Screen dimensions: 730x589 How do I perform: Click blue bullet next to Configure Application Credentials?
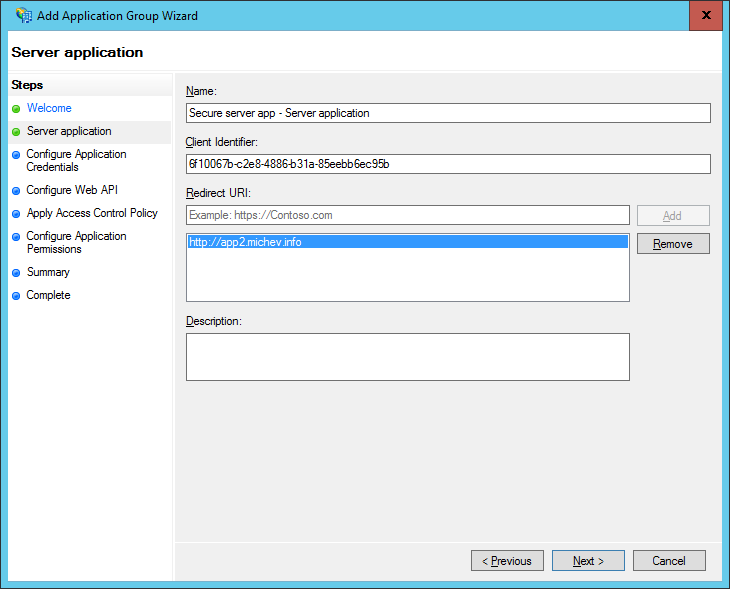point(16,155)
